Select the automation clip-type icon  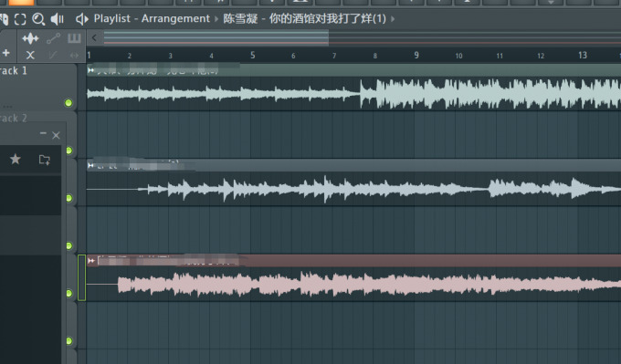pos(54,38)
